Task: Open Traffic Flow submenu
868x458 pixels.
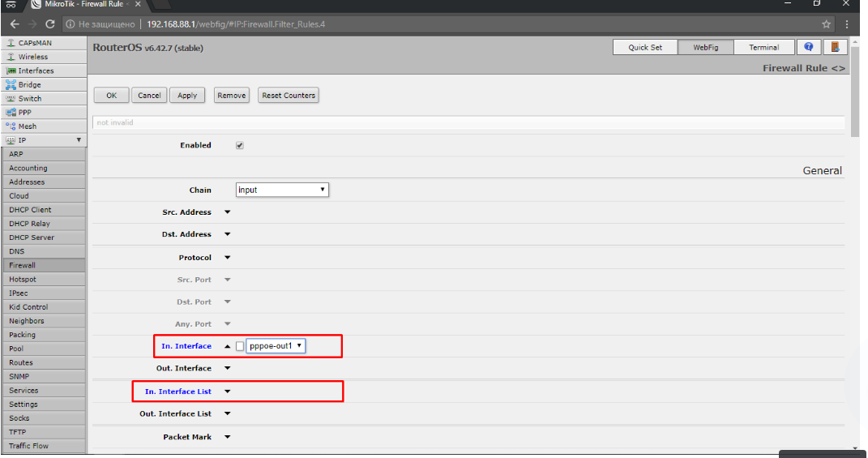Action: [x=44, y=445]
